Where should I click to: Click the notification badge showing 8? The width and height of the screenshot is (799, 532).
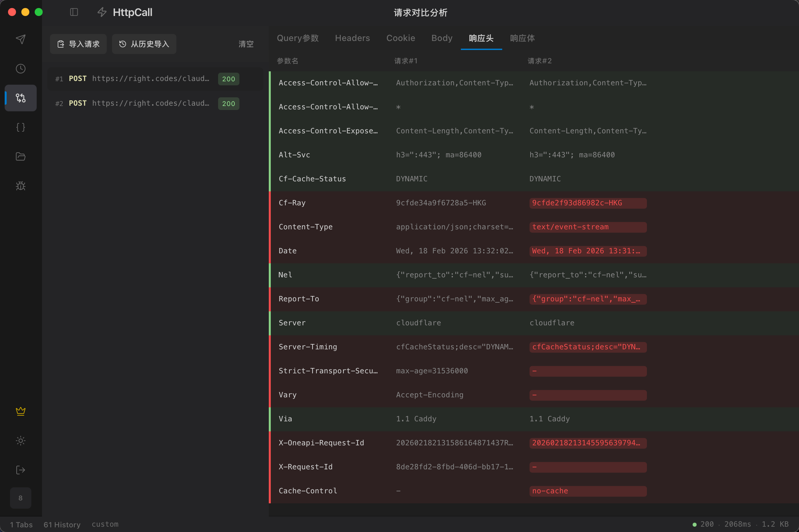coord(20,498)
